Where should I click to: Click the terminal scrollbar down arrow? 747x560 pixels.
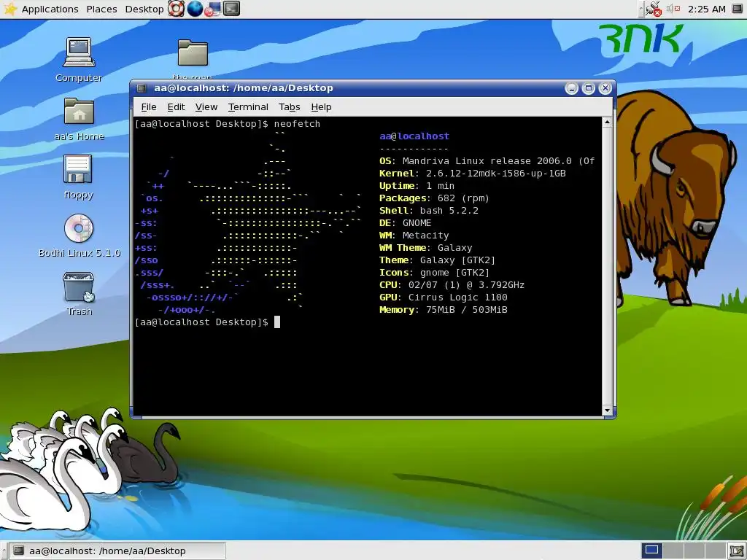tap(607, 411)
